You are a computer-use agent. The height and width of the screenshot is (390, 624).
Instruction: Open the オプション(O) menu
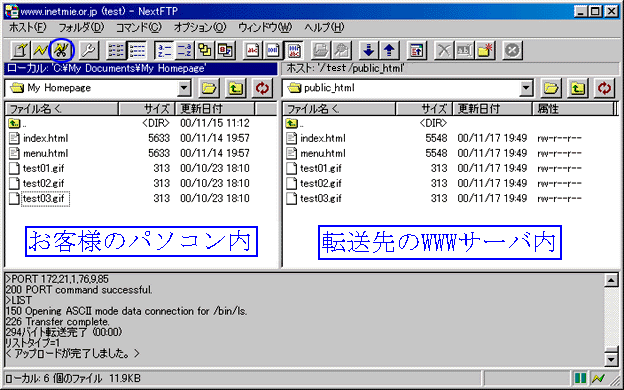click(200, 28)
